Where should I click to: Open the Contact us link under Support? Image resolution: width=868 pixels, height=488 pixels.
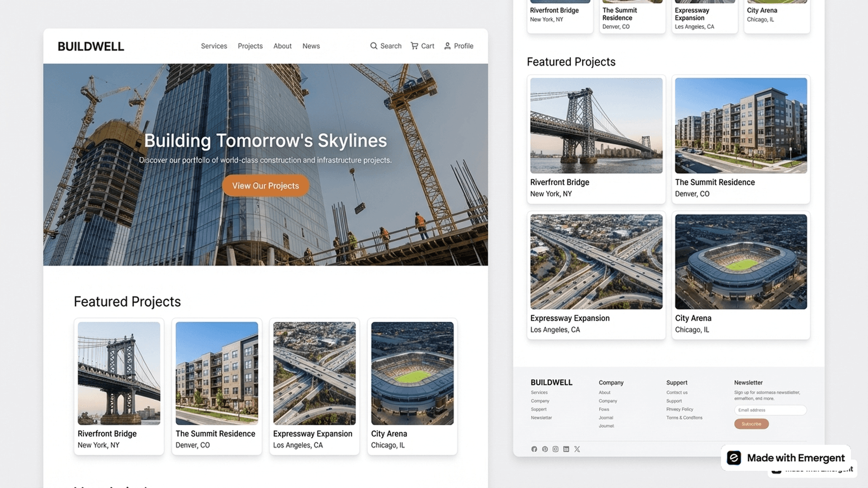coord(677,393)
